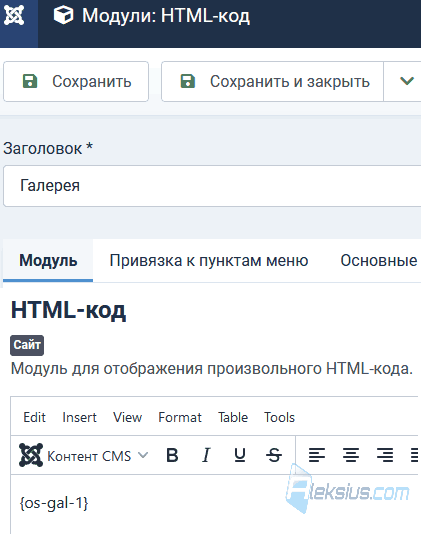
Task: Align text center
Action: tap(351, 455)
